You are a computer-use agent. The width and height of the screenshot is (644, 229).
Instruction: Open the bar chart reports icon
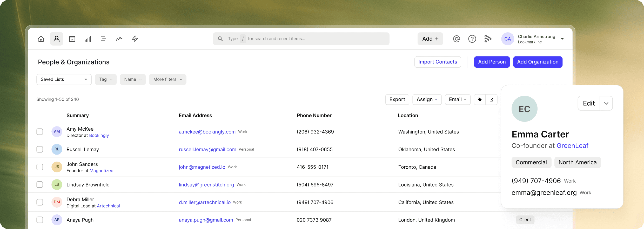(x=88, y=39)
